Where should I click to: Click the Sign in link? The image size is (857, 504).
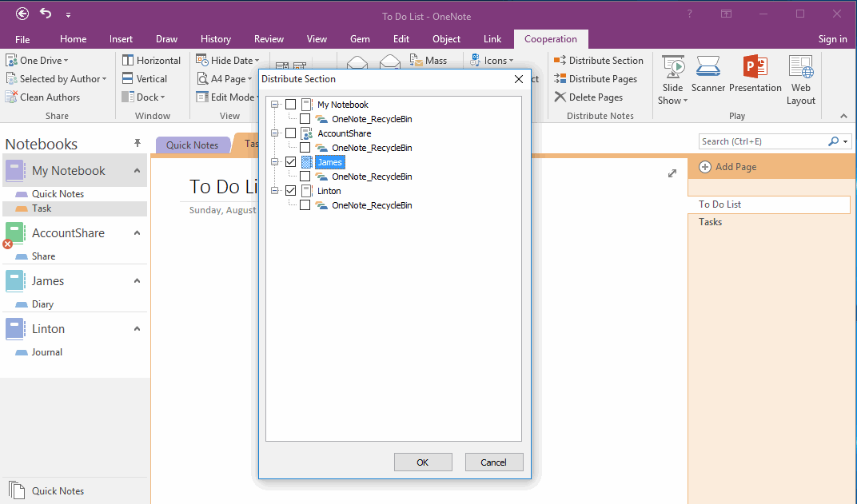832,39
